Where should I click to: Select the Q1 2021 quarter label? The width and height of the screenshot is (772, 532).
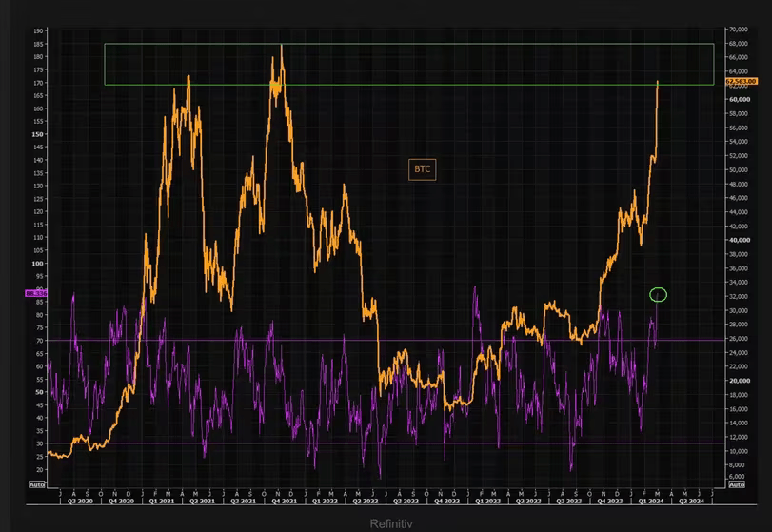tap(162, 501)
